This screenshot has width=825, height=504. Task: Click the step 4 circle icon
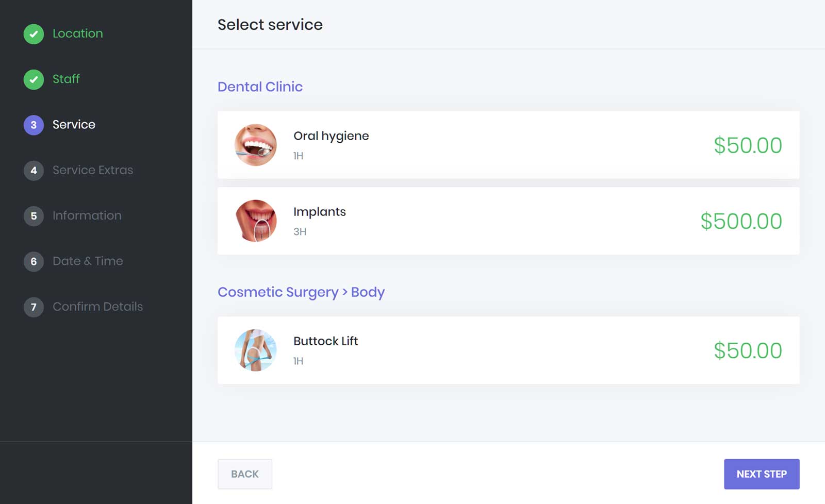[34, 170]
